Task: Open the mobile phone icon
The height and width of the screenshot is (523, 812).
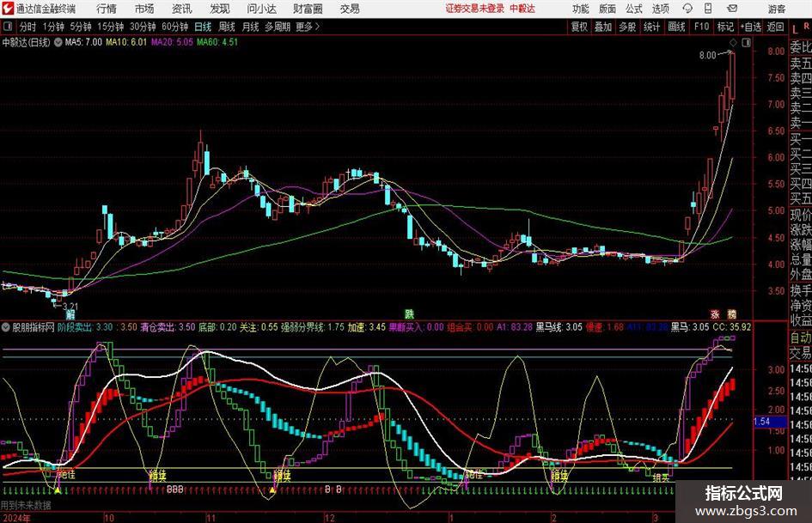Action: (x=708, y=9)
